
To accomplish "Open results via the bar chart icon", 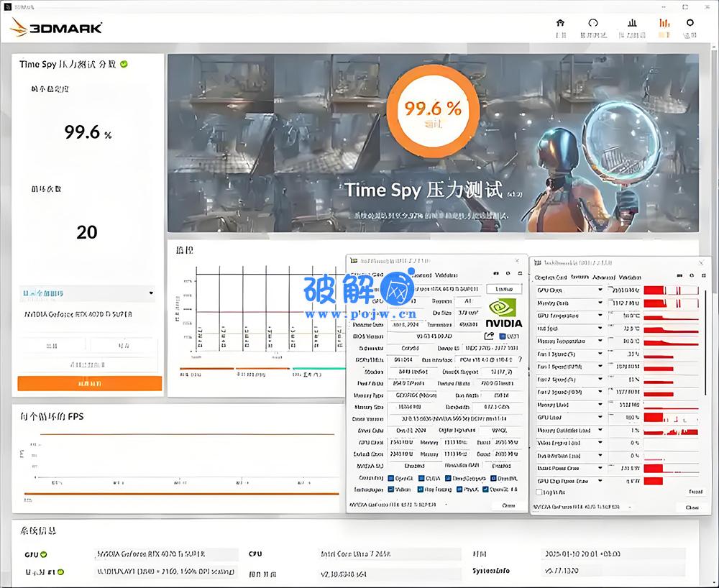I will 632,24.
